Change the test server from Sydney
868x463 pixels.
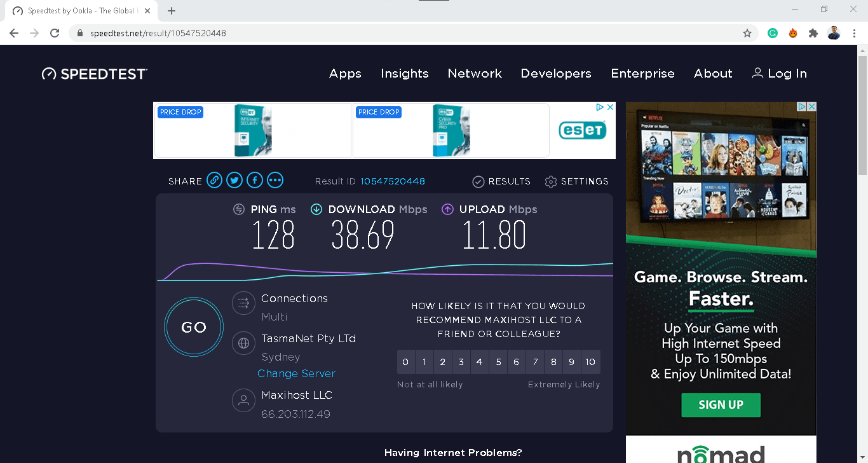(296, 373)
